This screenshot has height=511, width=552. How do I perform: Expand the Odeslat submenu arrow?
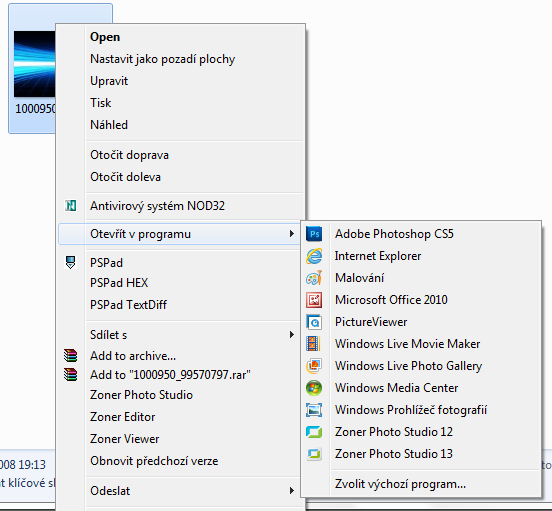(291, 491)
